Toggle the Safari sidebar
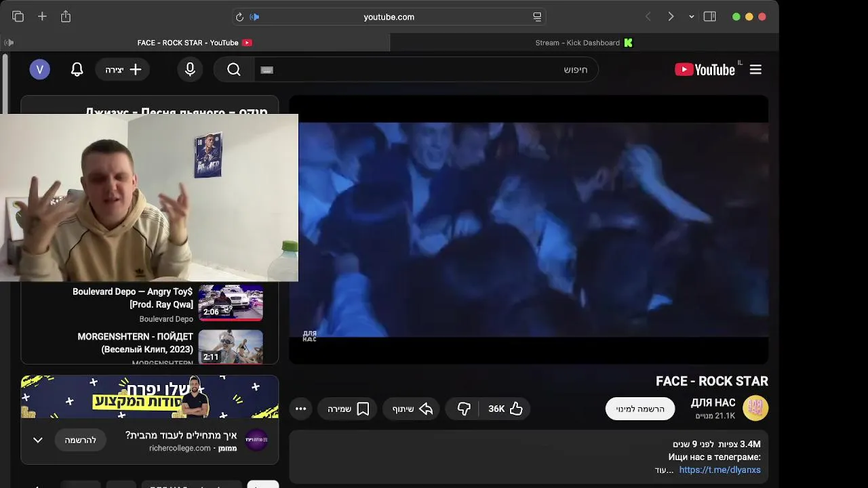 point(710,16)
